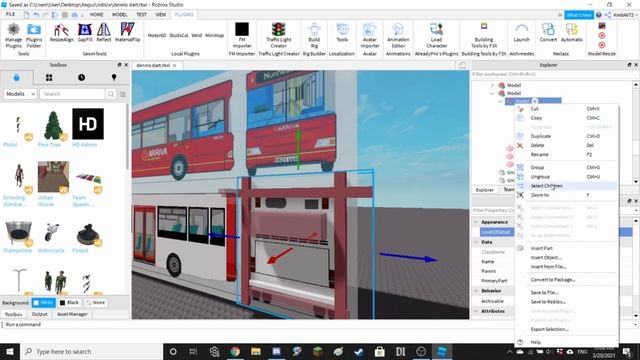Choose Ungroup from the context menu
Screen dimensions: 640x360
(x=567, y=176)
